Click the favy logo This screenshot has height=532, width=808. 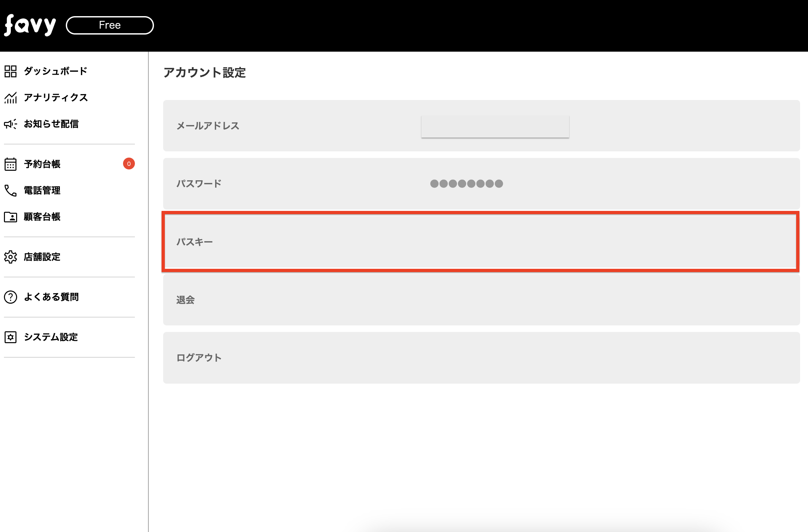tap(30, 25)
